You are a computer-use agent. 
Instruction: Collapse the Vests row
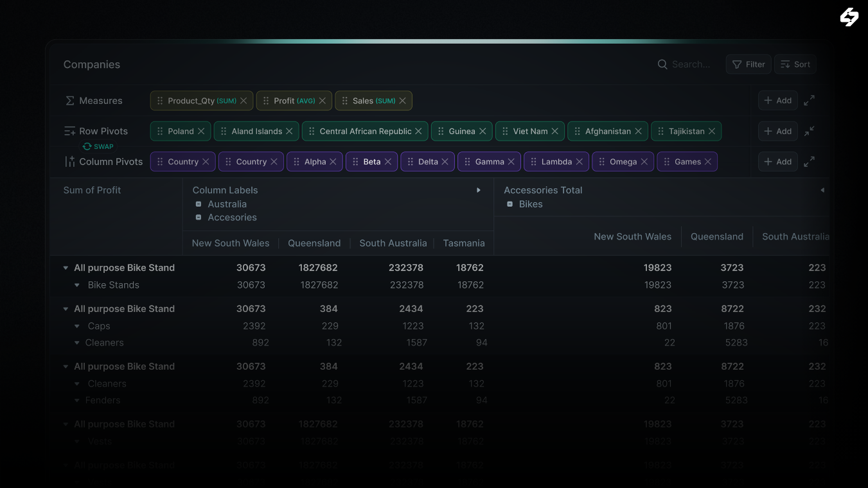pyautogui.click(x=77, y=442)
